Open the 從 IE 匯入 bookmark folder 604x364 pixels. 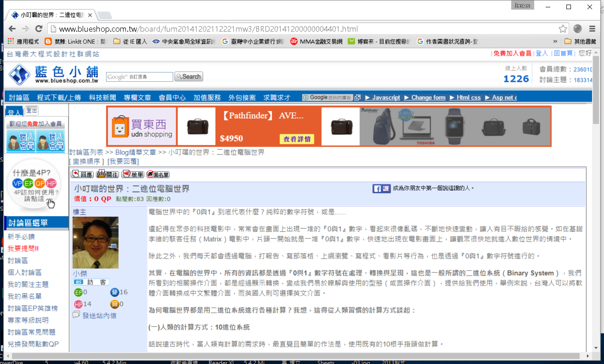point(130,41)
